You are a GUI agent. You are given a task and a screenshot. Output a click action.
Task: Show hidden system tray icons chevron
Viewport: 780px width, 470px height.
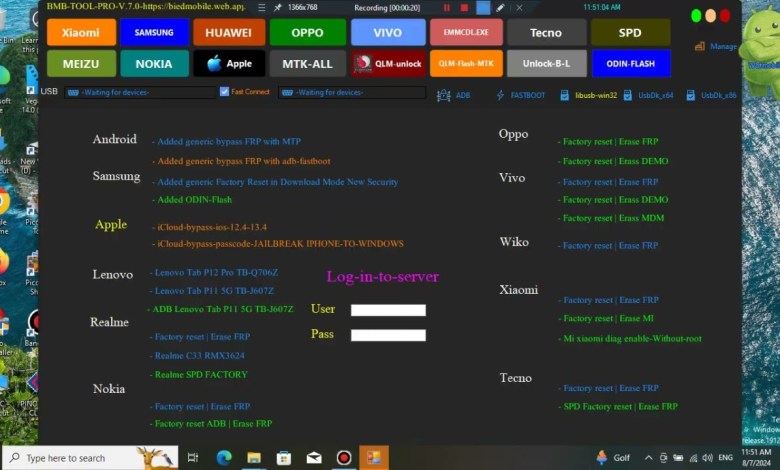[x=648, y=458]
